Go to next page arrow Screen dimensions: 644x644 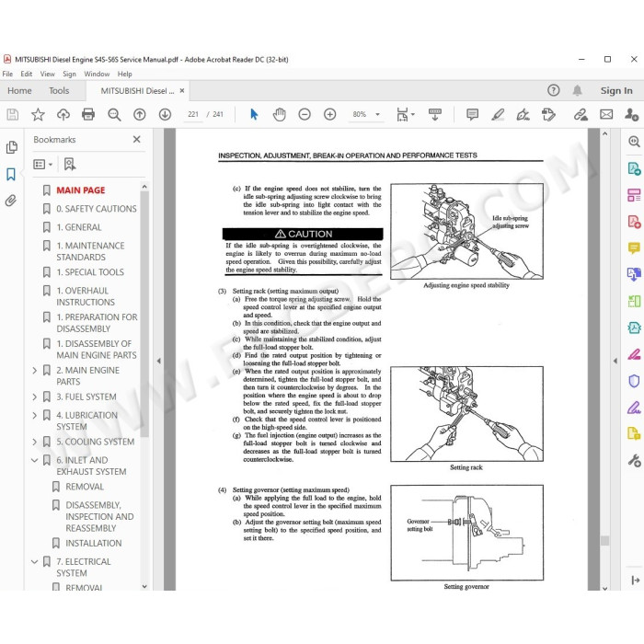pos(165,114)
